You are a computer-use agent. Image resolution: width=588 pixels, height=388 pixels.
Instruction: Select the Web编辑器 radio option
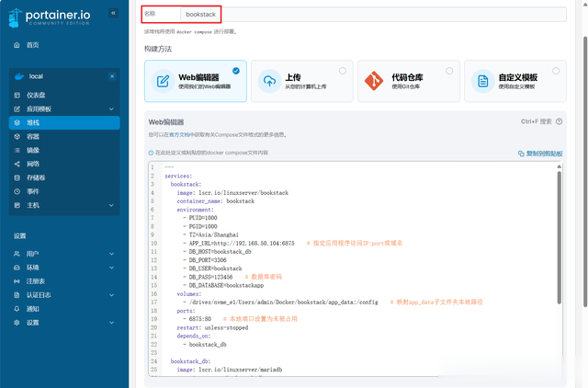[x=236, y=71]
